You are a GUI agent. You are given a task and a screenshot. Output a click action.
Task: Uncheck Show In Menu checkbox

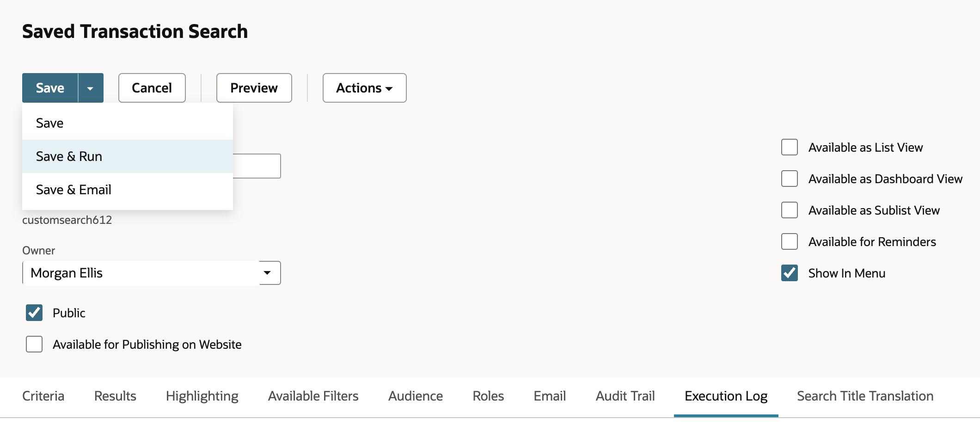pyautogui.click(x=790, y=273)
